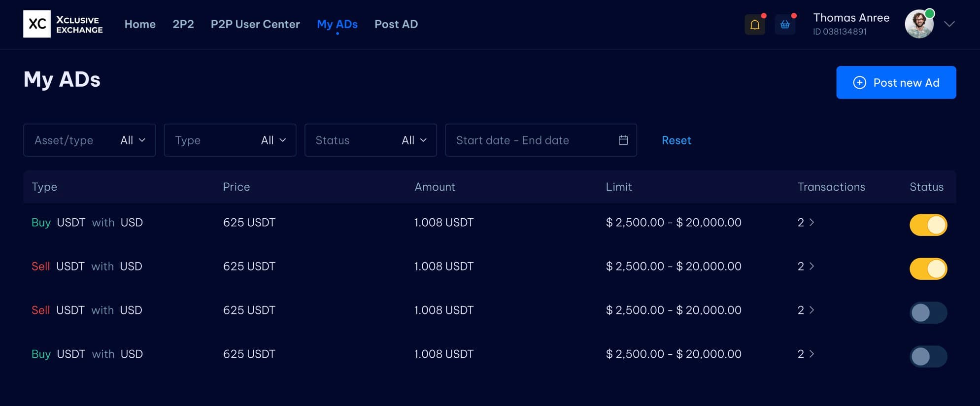The height and width of the screenshot is (406, 980).
Task: Open transactions arrow for last Buy ad
Action: point(811,354)
